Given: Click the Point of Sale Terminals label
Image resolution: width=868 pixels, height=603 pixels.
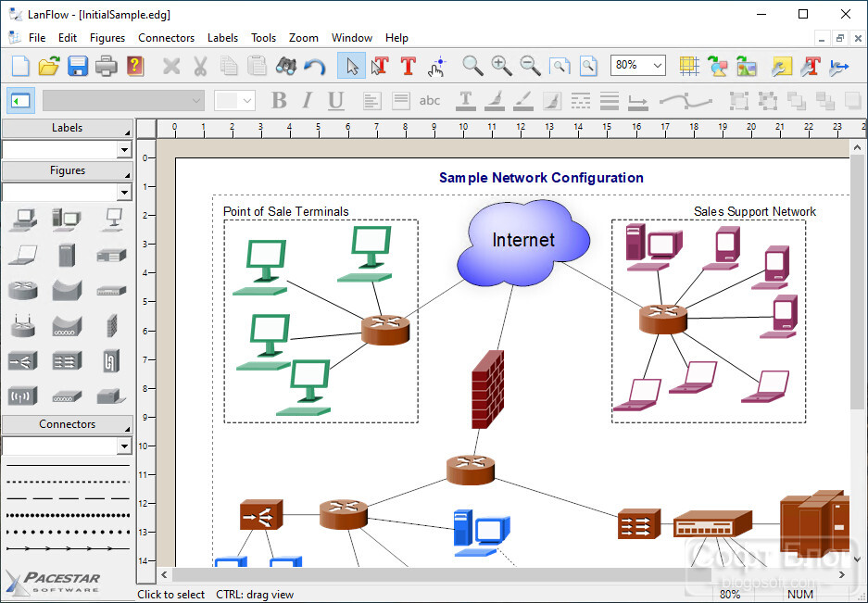Looking at the screenshot, I should point(285,211).
